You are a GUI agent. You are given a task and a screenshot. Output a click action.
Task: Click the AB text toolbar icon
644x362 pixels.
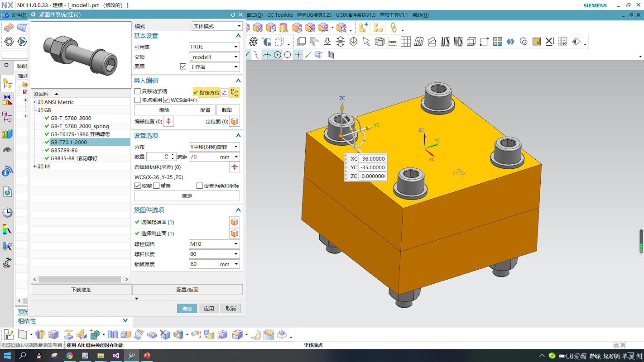pos(419,42)
